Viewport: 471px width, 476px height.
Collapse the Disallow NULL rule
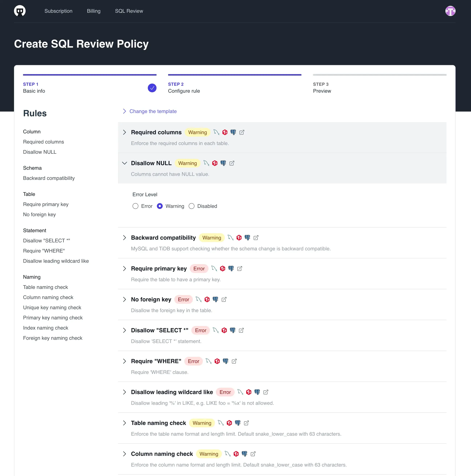click(x=124, y=163)
